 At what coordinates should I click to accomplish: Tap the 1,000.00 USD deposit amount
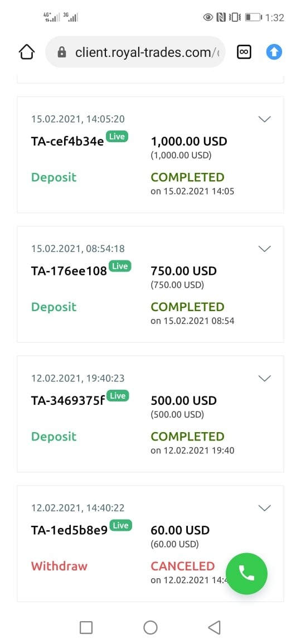[x=189, y=141]
